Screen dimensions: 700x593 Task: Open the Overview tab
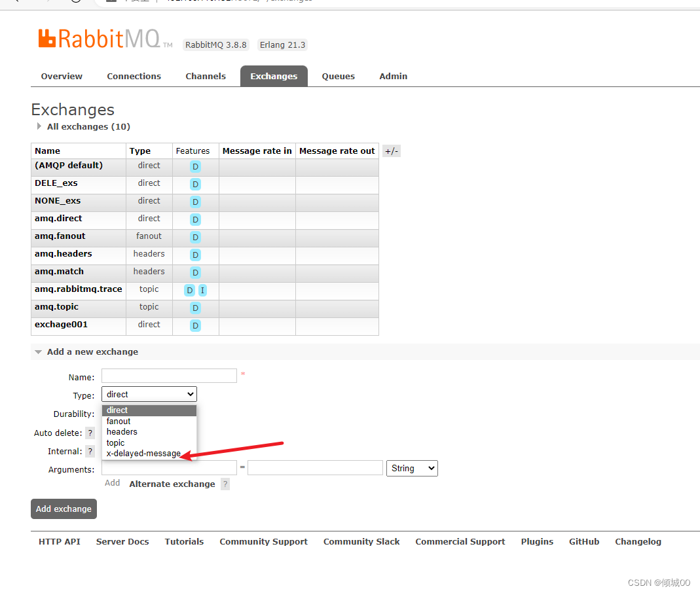pyautogui.click(x=62, y=77)
